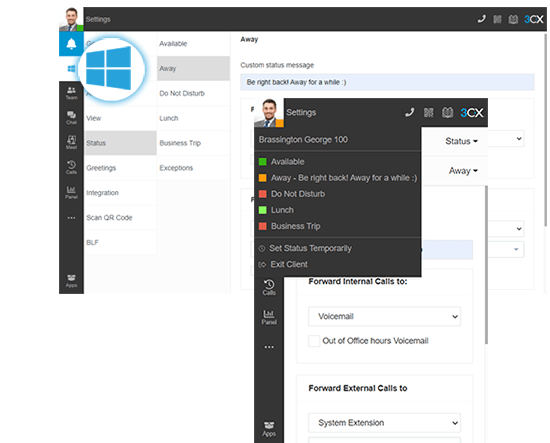The height and width of the screenshot is (443, 550).
Task: Open the Team sidebar icon
Action: (x=71, y=93)
